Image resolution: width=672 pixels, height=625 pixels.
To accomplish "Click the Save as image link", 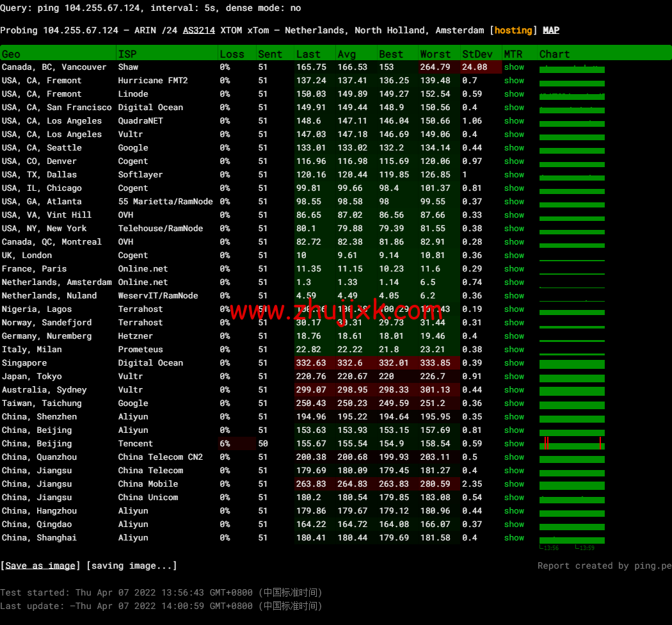I will tap(41, 565).
